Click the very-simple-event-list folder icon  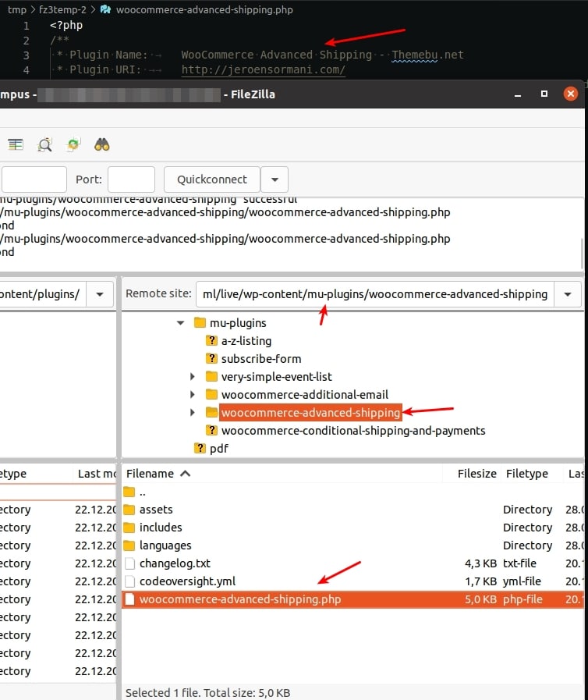(211, 376)
